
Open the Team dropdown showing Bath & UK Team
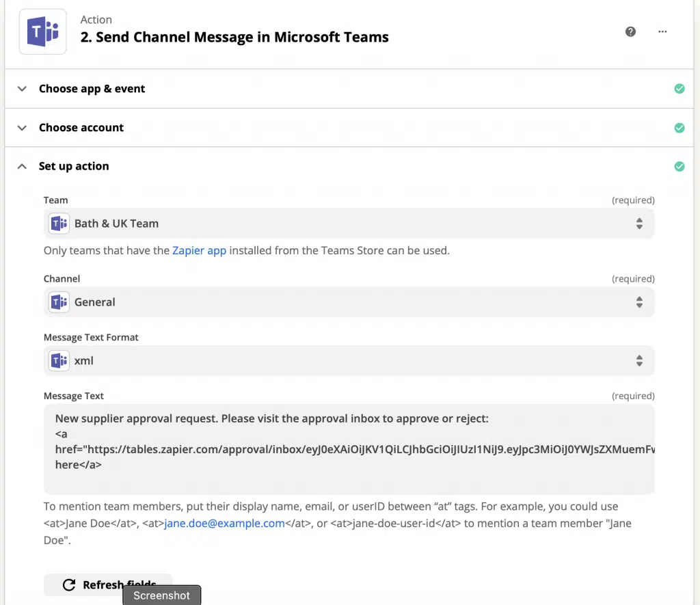pos(349,224)
